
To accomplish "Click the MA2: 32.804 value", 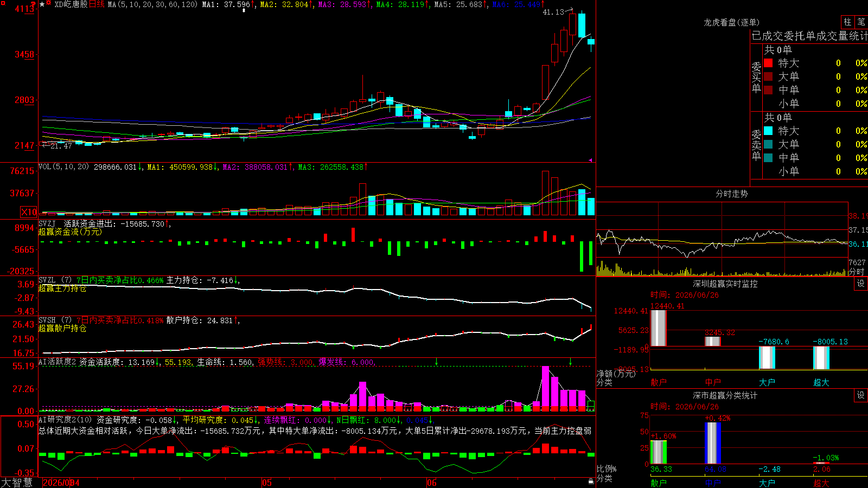I will [x=284, y=4].
